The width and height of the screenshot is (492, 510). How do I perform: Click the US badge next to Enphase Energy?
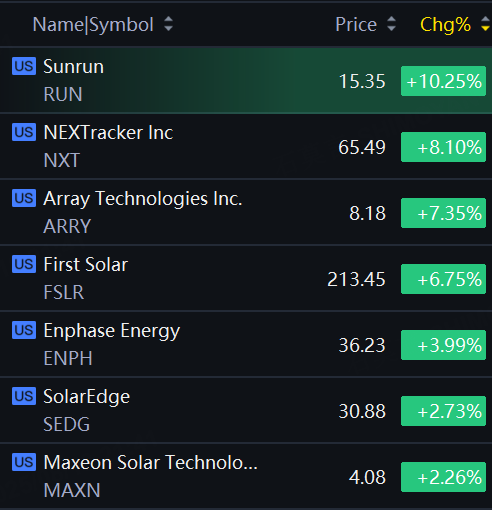coord(24,330)
